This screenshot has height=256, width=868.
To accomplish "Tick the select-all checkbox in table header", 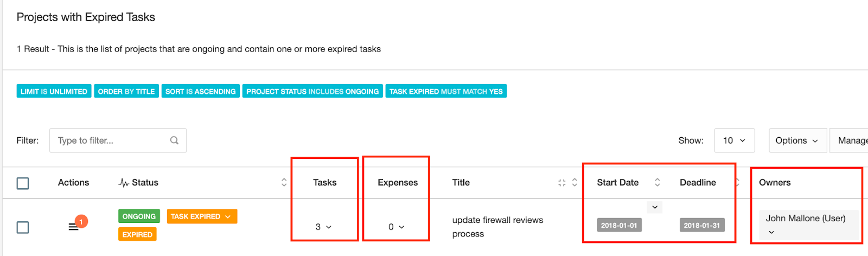I will pyautogui.click(x=23, y=183).
